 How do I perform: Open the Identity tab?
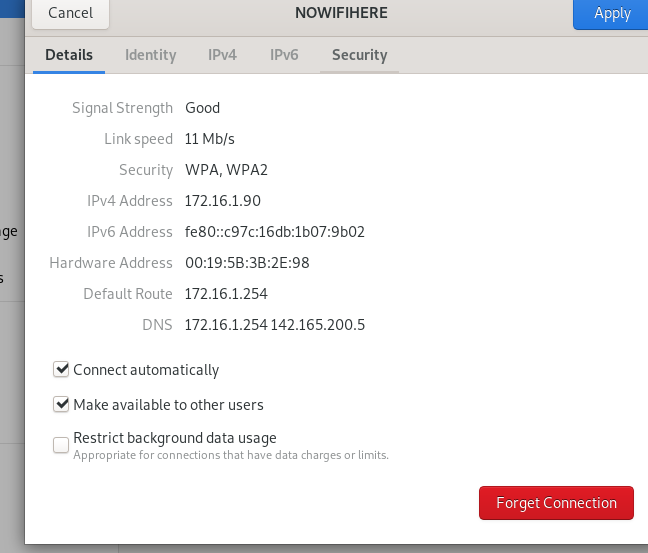[150, 55]
